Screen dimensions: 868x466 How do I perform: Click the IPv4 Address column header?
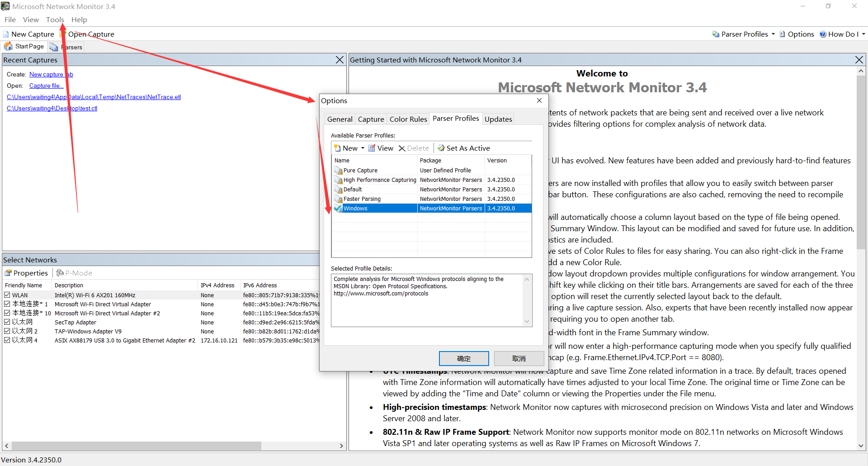click(x=220, y=285)
